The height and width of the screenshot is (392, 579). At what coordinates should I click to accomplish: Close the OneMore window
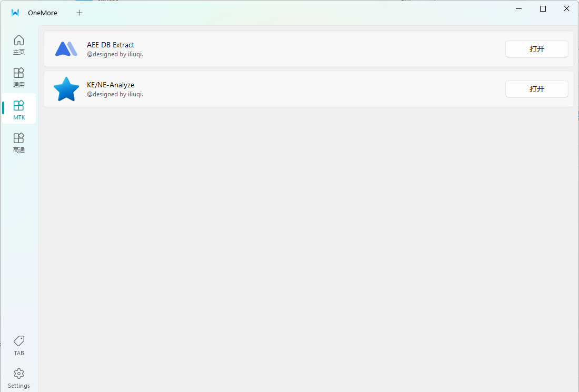[x=566, y=9]
